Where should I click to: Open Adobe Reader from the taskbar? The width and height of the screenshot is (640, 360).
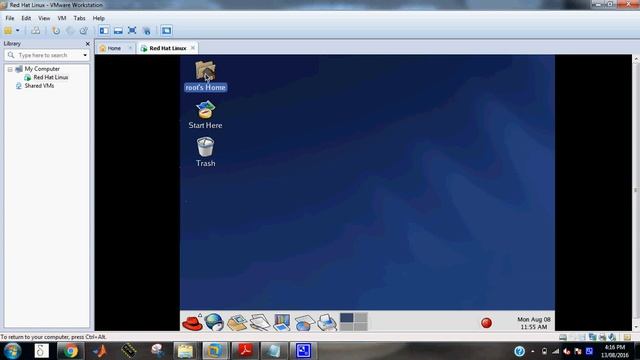point(244,351)
